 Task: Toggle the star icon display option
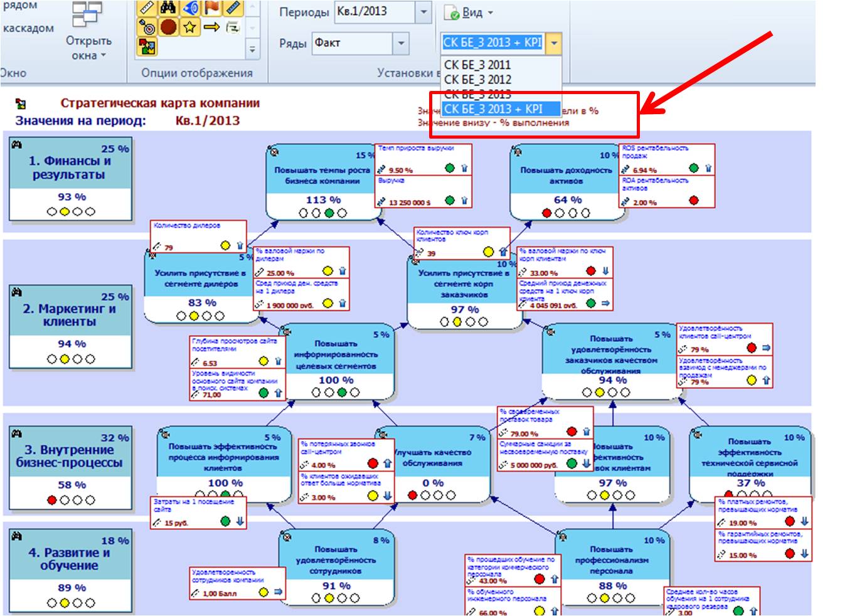(190, 28)
